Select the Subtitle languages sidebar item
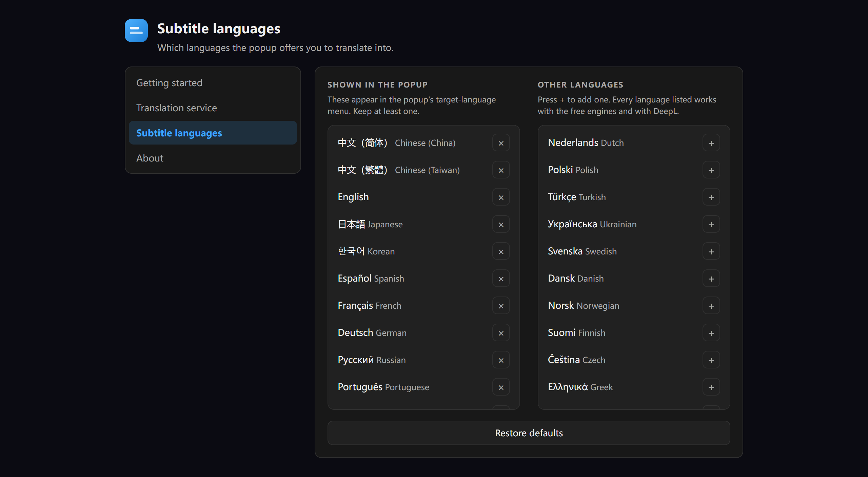 point(213,133)
